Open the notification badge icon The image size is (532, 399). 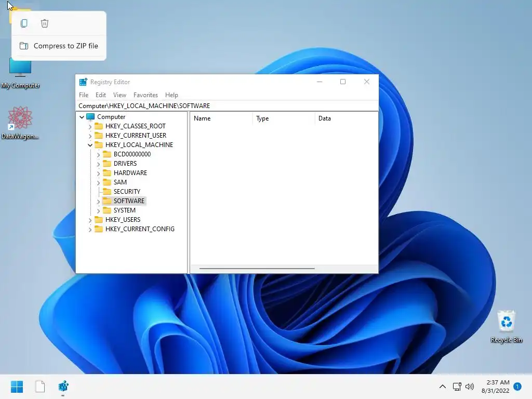[517, 387]
